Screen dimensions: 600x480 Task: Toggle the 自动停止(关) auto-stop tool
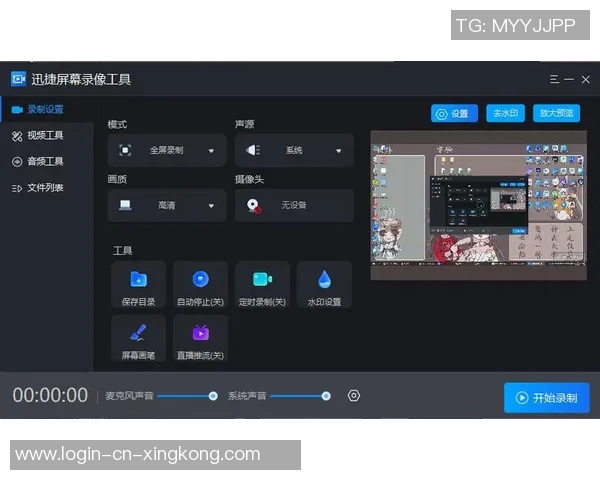pos(201,285)
